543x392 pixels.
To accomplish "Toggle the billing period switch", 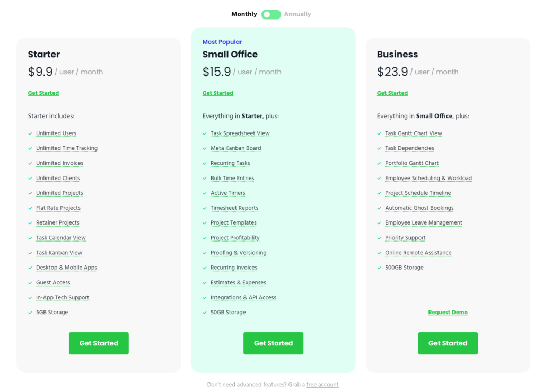I will pos(271,14).
